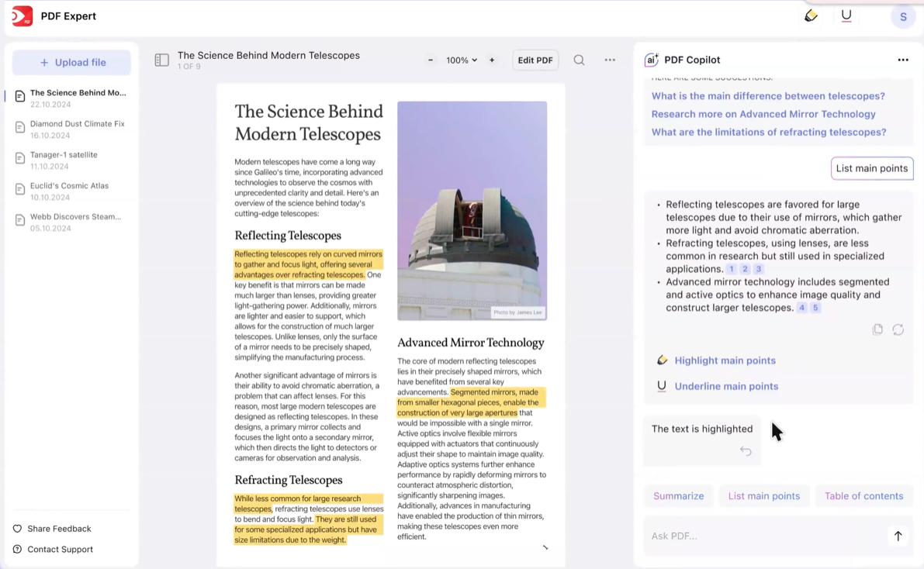This screenshot has height=569, width=924.
Task: Zoom out with the minus button
Action: pos(431,60)
